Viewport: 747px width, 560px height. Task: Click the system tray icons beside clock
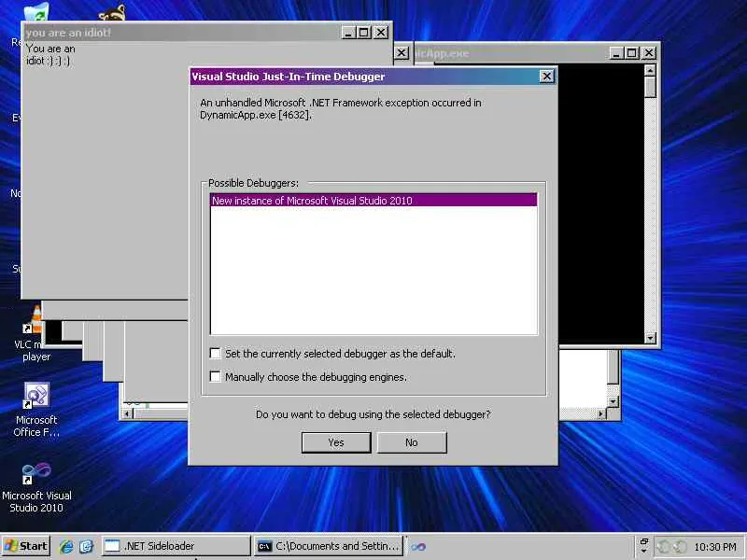pyautogui.click(x=671, y=547)
